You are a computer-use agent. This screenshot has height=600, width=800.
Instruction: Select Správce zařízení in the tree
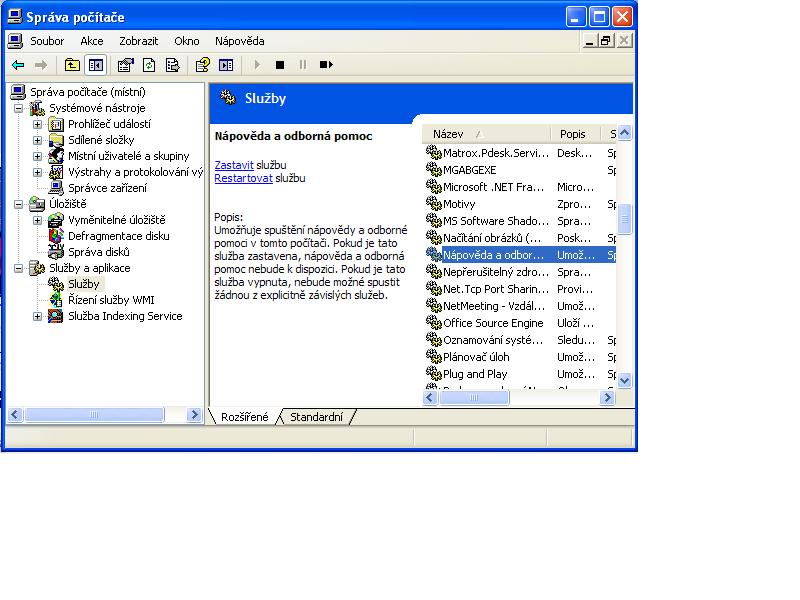(107, 188)
